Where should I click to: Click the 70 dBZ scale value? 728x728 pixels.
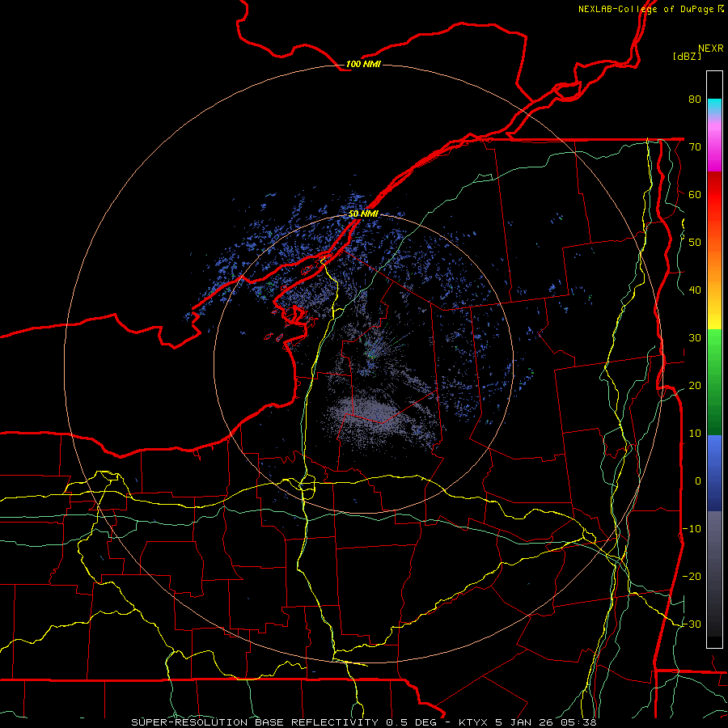(x=695, y=146)
